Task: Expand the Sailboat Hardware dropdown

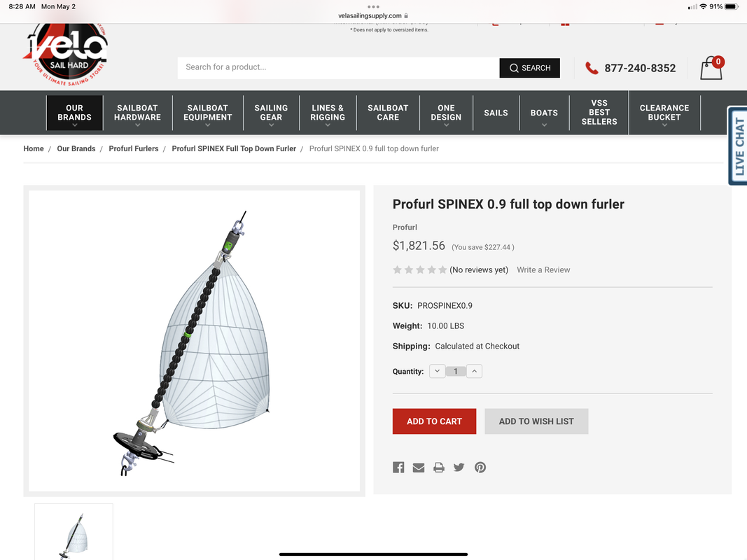Action: pos(137,113)
